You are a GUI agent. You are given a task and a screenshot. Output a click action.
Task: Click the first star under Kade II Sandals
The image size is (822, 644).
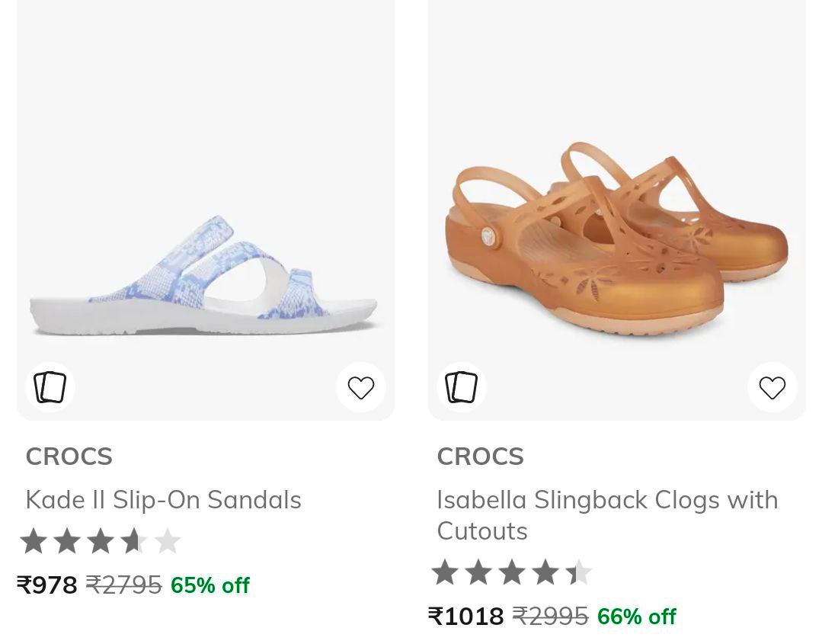pos(34,541)
